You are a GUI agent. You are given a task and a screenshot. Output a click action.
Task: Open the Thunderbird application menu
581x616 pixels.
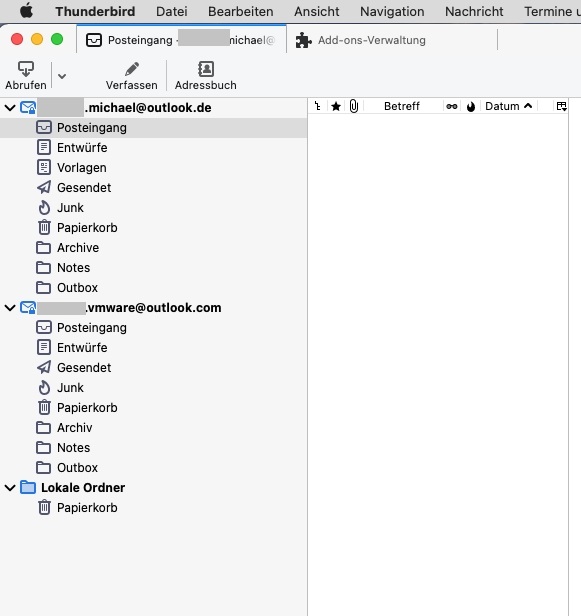[x=95, y=11]
